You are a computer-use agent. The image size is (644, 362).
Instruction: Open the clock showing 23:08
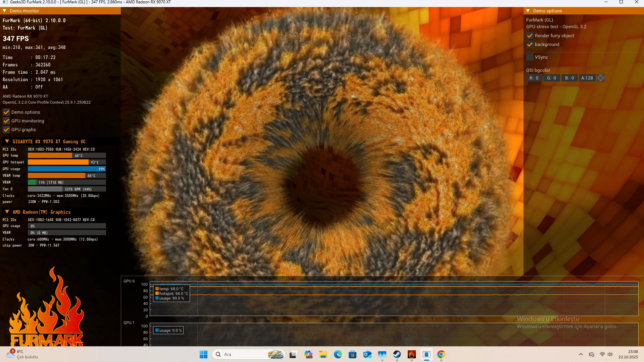point(628,354)
